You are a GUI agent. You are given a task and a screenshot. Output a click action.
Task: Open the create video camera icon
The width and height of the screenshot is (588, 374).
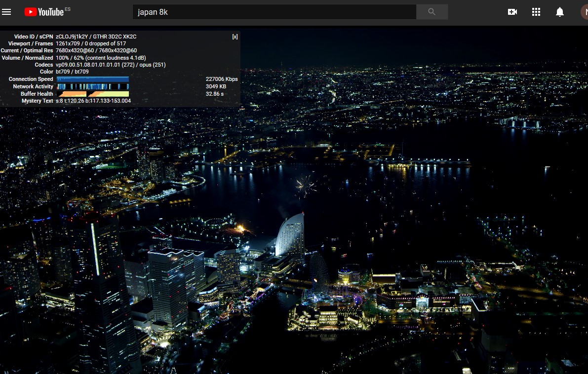[x=512, y=12]
